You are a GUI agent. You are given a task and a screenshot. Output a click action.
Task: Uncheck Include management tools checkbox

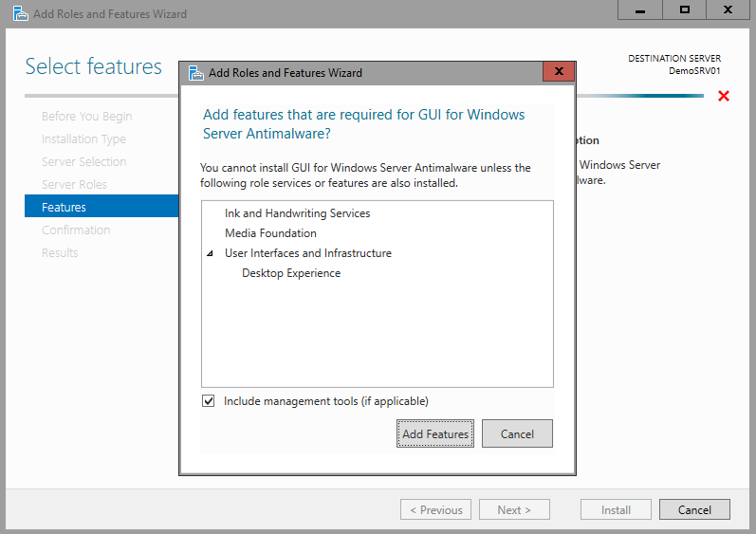[x=209, y=401]
